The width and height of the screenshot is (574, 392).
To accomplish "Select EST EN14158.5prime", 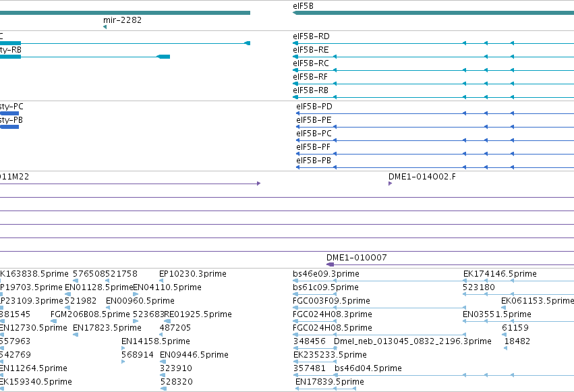I will [156, 341].
